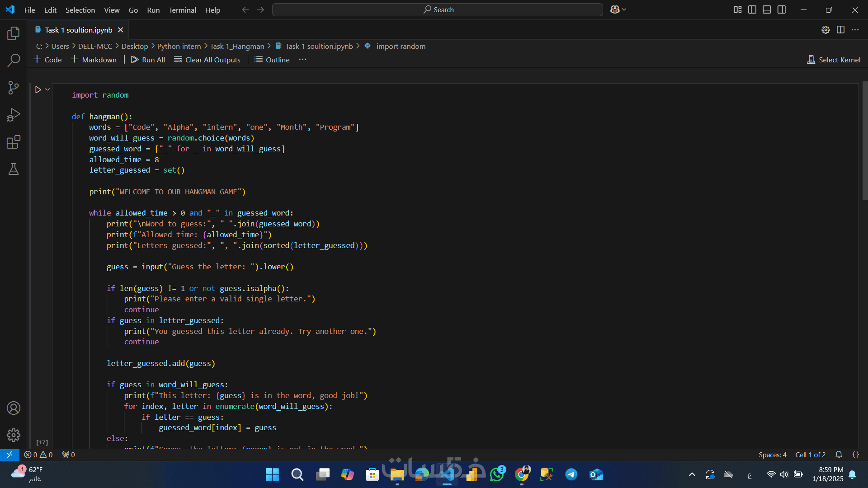Image resolution: width=868 pixels, height=488 pixels.
Task: Open the Search view in activity bar
Action: (14, 60)
